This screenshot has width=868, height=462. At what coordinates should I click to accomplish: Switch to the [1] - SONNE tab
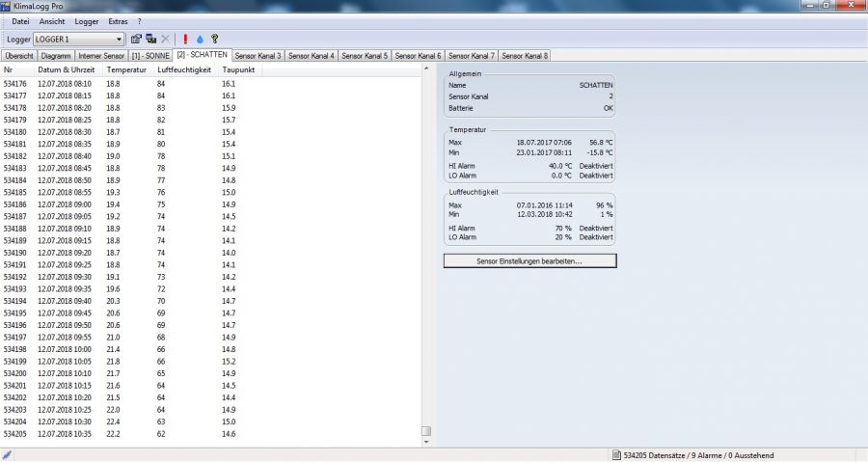pyautogui.click(x=151, y=56)
